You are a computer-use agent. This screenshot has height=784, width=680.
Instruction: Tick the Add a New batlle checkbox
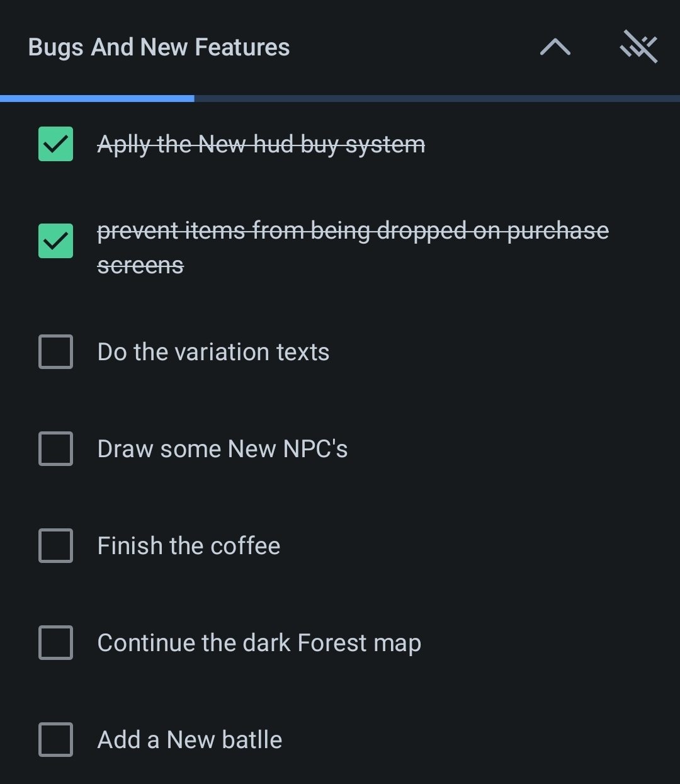pyautogui.click(x=55, y=739)
